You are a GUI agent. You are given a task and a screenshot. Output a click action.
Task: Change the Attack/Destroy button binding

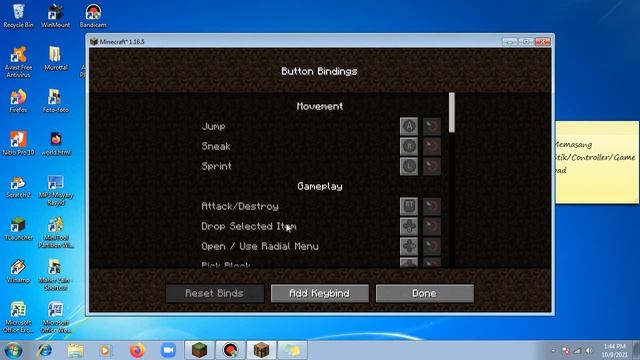click(x=409, y=206)
